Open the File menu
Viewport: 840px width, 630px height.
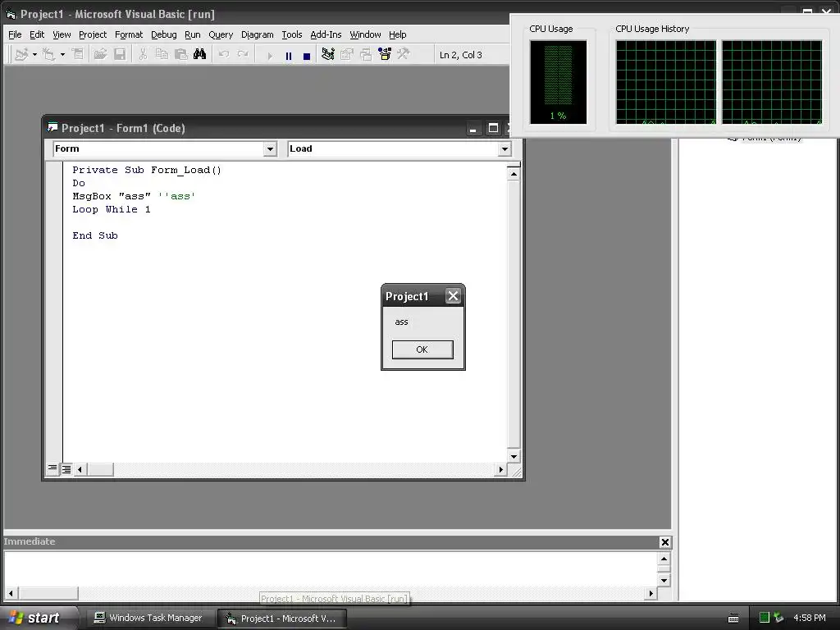click(x=15, y=34)
